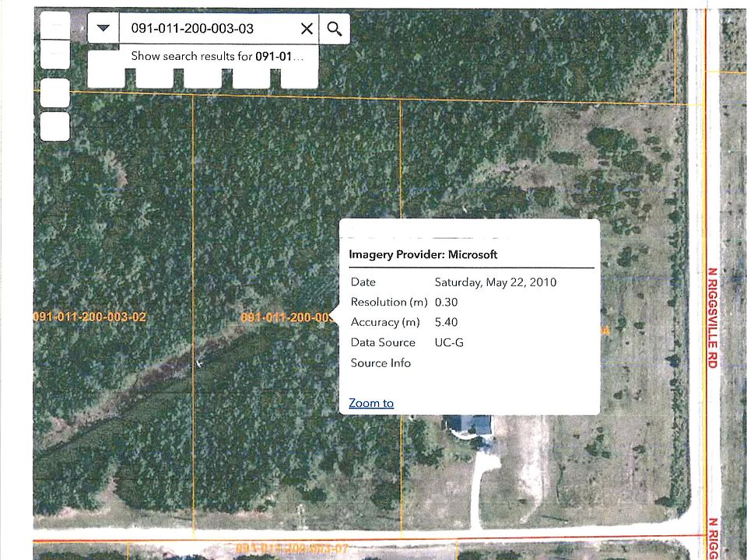Open the search source dropdown arrow
The width and height of the screenshot is (747, 560).
pyautogui.click(x=103, y=29)
